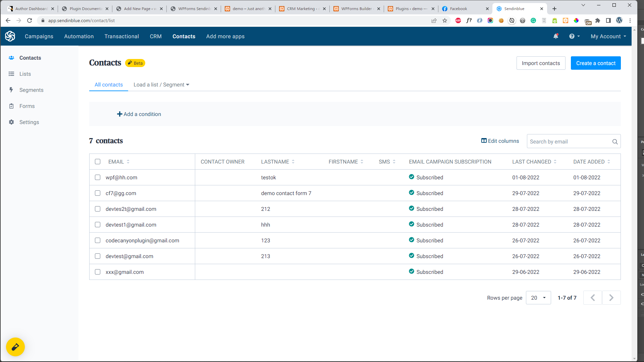Open Settings gear in sidebar
This screenshot has height=362, width=644.
(11, 122)
